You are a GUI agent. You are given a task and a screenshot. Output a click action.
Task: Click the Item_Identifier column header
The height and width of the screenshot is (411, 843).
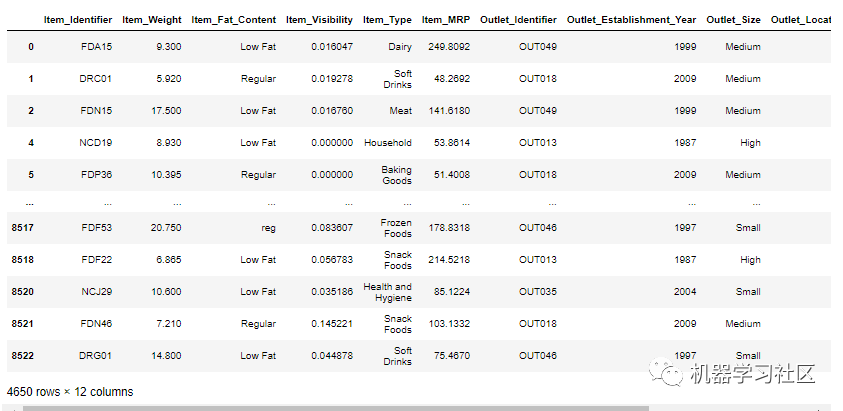pos(78,20)
